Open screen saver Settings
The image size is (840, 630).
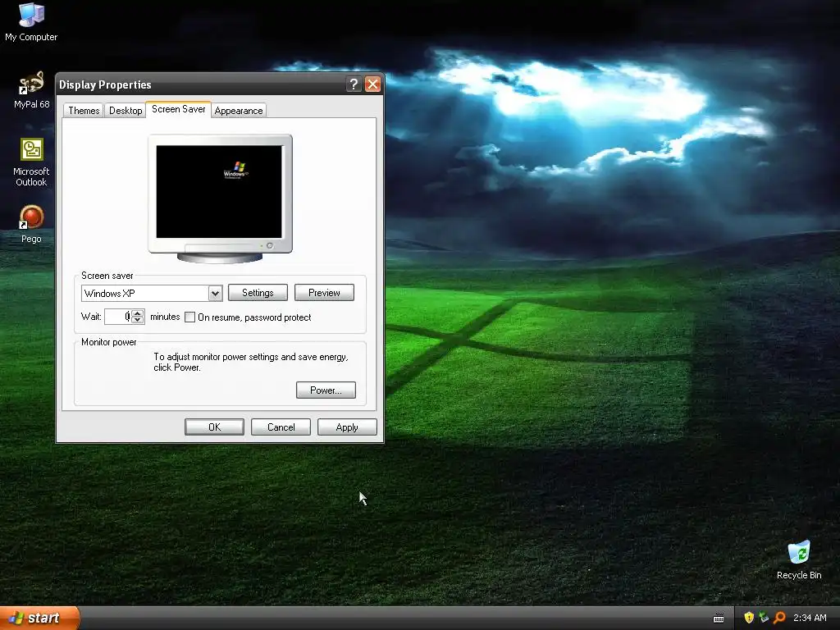tap(258, 293)
